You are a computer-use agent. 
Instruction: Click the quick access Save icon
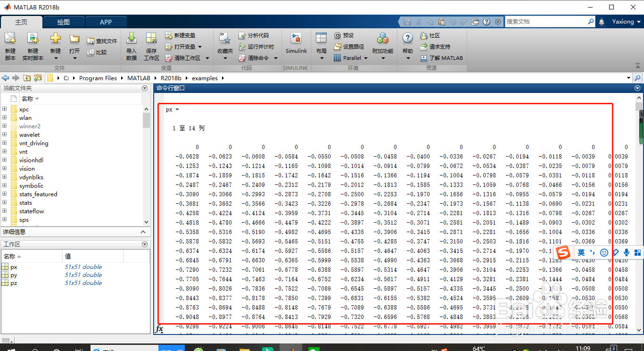tap(407, 22)
